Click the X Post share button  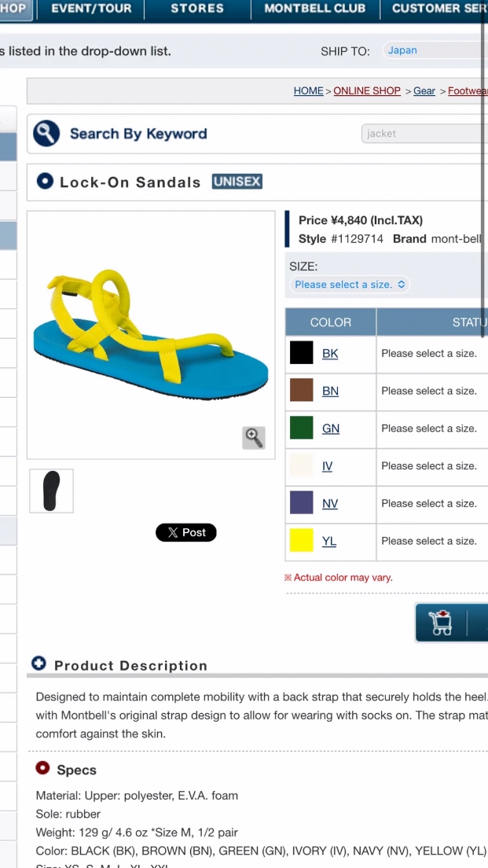coord(186,532)
